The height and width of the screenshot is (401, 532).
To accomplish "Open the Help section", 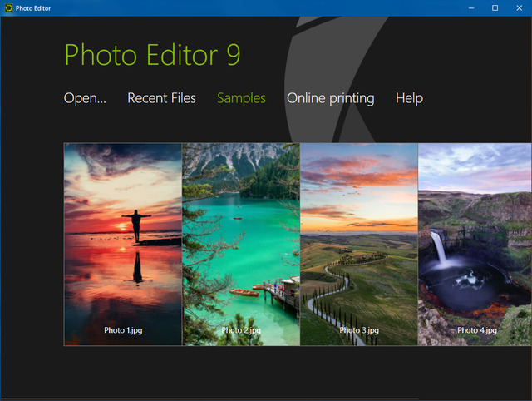I will (x=409, y=98).
